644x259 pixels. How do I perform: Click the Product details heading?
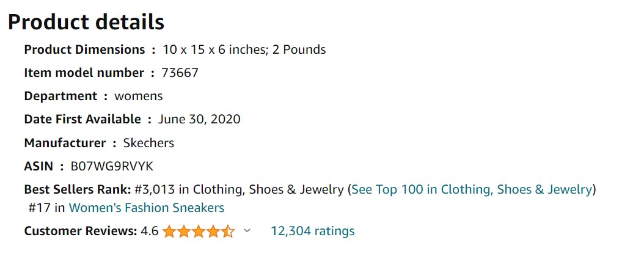pos(86,22)
